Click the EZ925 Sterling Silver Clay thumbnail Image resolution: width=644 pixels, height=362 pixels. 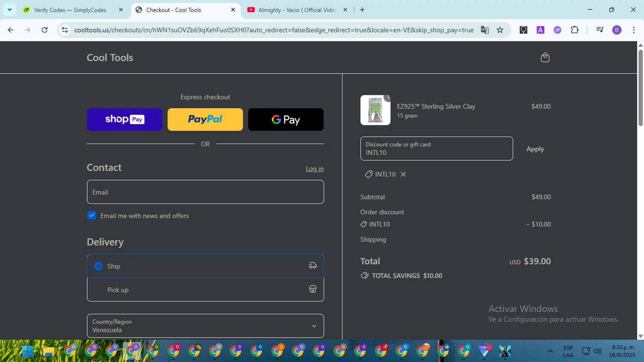375,110
